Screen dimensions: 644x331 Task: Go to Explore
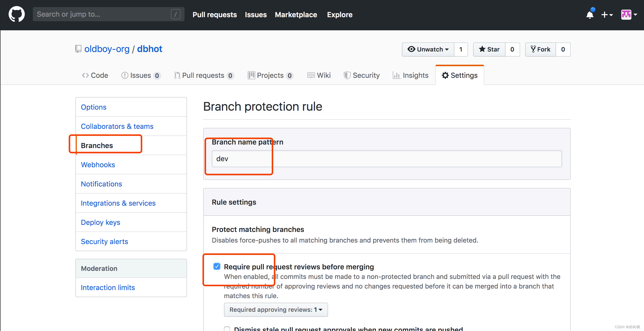[340, 15]
